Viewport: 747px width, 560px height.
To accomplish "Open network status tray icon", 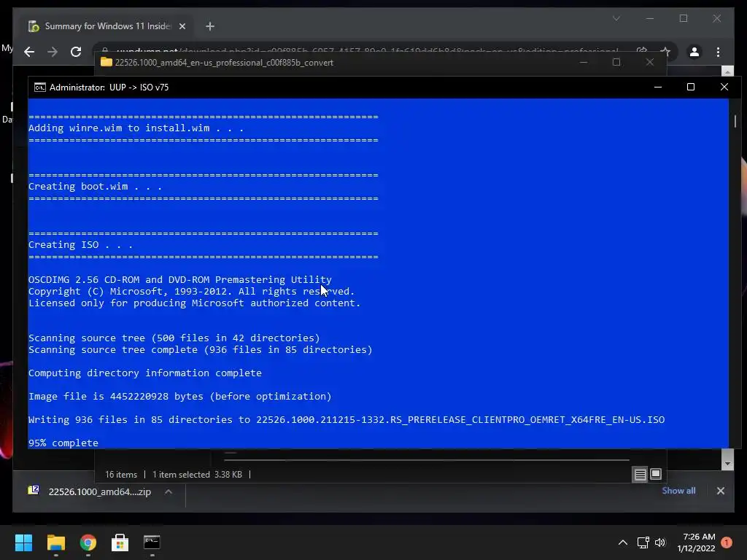I will coord(643,542).
